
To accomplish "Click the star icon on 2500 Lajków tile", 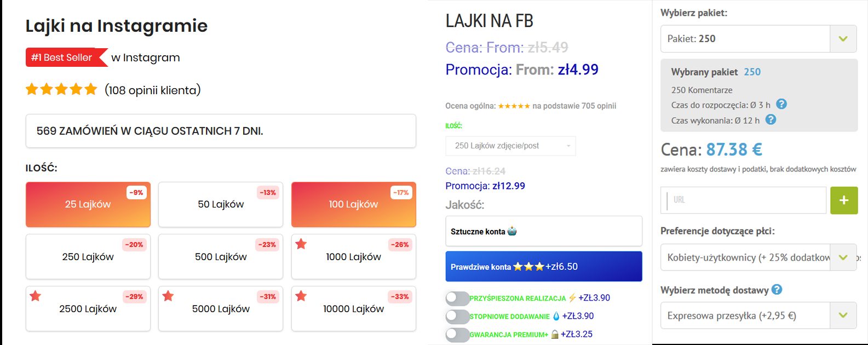I will coord(36,296).
